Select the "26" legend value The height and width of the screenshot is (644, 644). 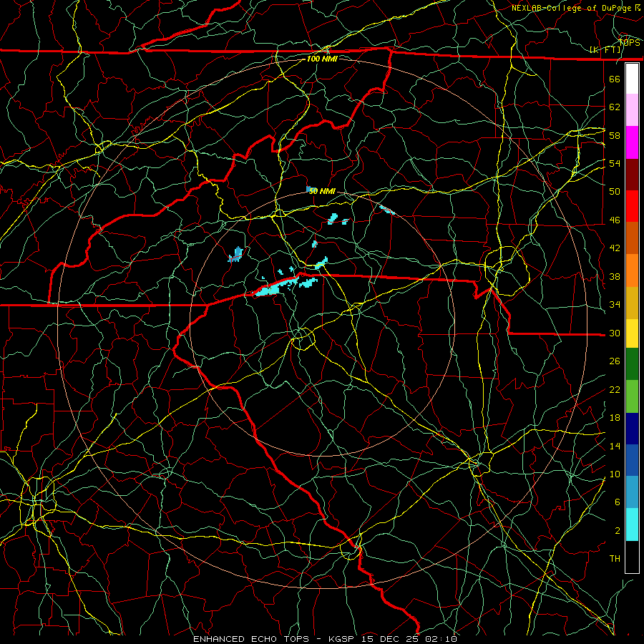click(x=615, y=361)
